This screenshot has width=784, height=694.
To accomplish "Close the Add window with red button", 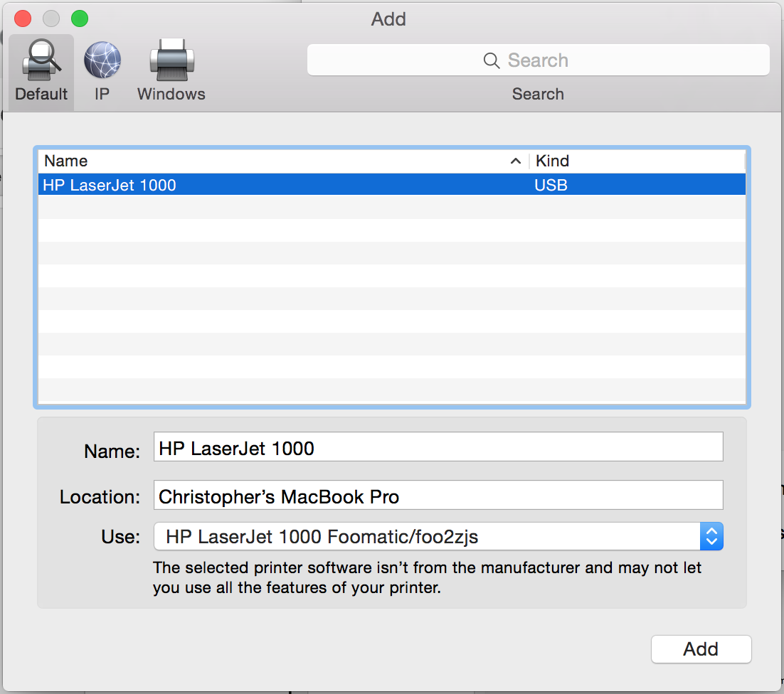I will coord(23,18).
